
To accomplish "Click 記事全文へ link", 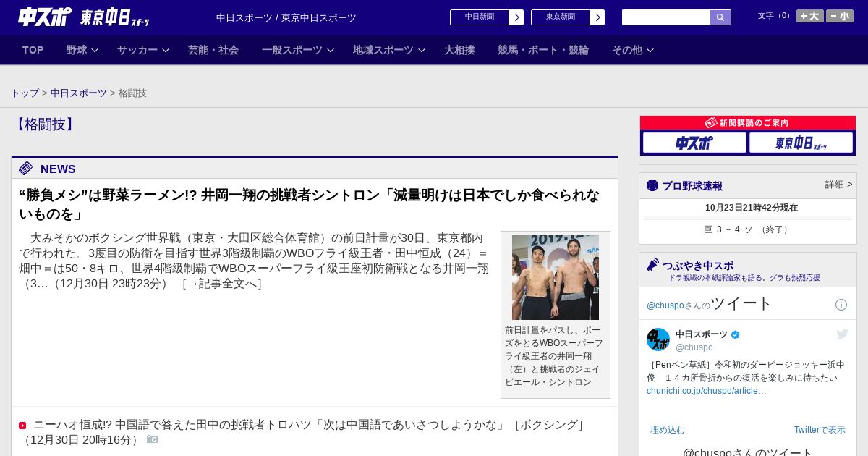I will [x=221, y=284].
